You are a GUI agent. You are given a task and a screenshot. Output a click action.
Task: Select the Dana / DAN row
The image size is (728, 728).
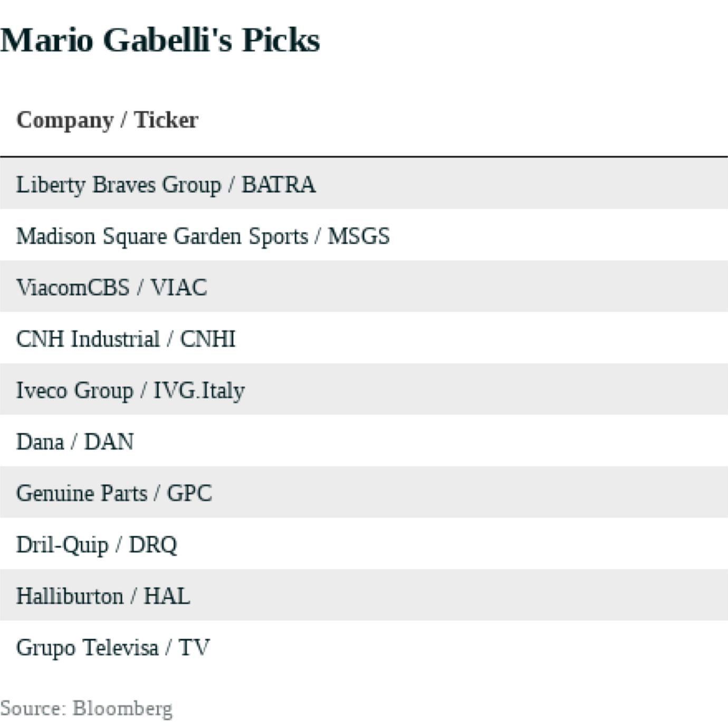coord(75,442)
